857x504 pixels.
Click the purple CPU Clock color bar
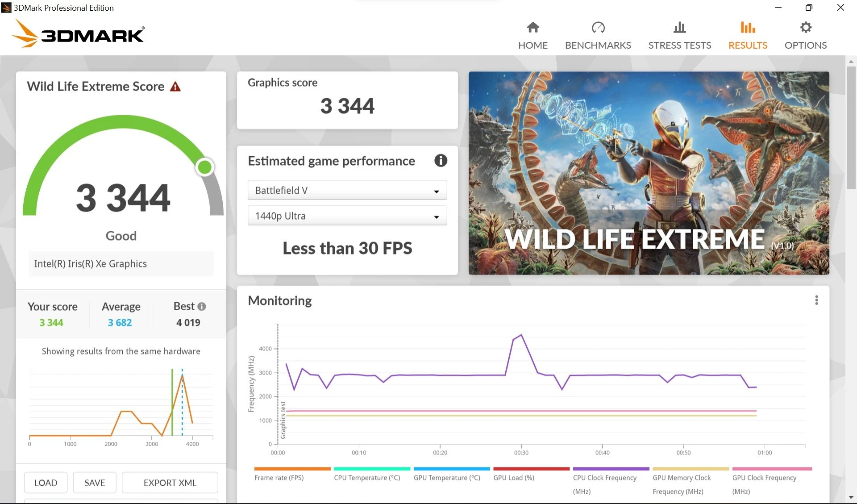611,469
